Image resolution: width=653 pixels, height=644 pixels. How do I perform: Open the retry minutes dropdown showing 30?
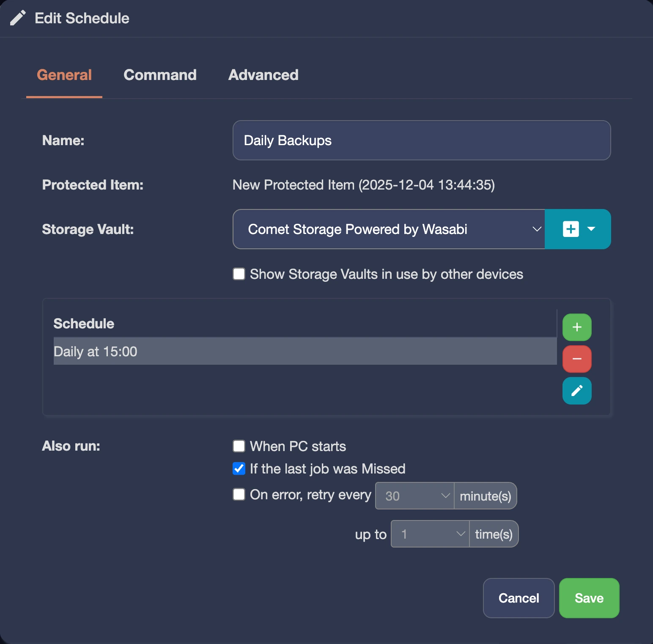414,496
